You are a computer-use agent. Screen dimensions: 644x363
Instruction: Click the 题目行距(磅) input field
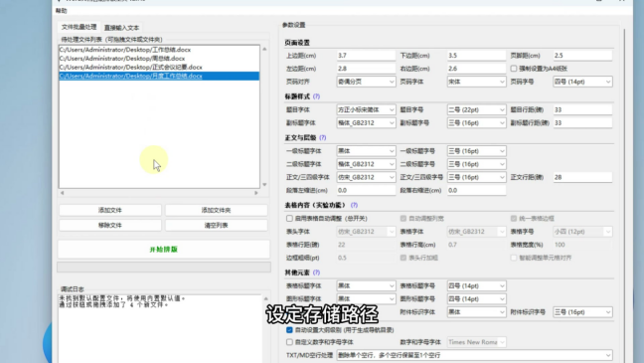[x=582, y=109]
